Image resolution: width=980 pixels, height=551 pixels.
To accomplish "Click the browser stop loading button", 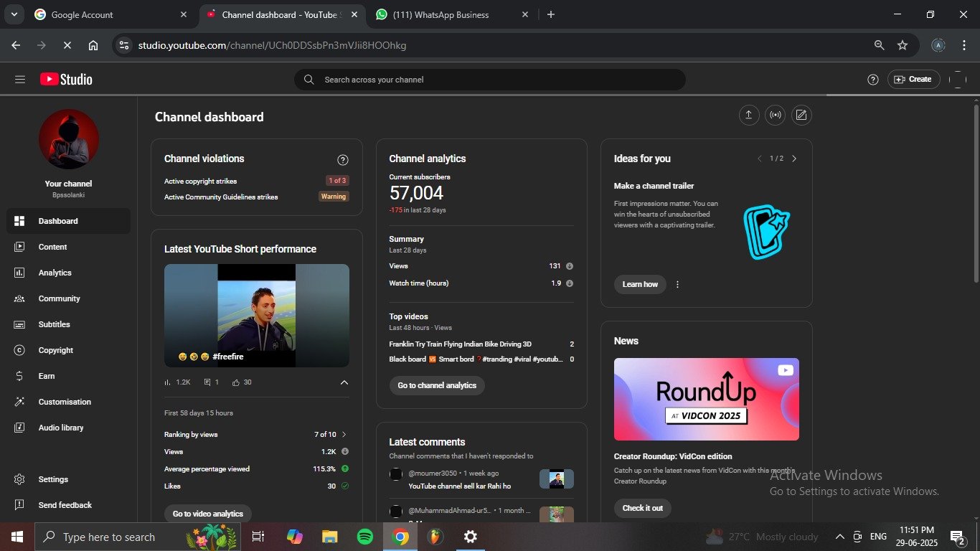I will click(67, 45).
